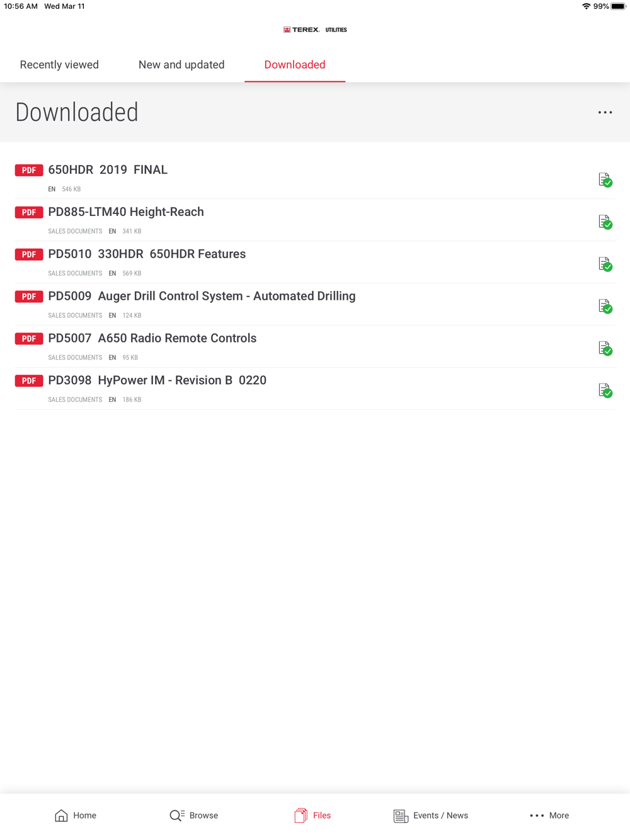Click '569 KB' size under PD5010
Screen dimensions: 630x840
(132, 273)
